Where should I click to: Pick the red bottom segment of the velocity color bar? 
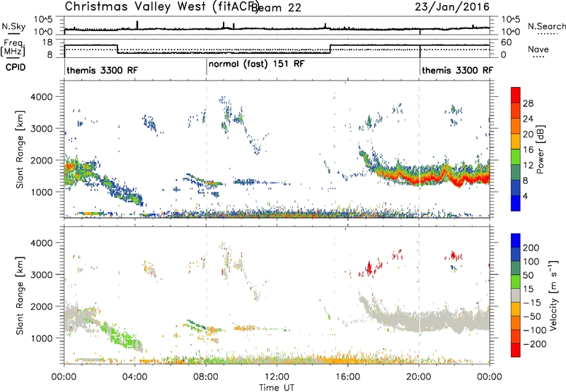(x=516, y=350)
